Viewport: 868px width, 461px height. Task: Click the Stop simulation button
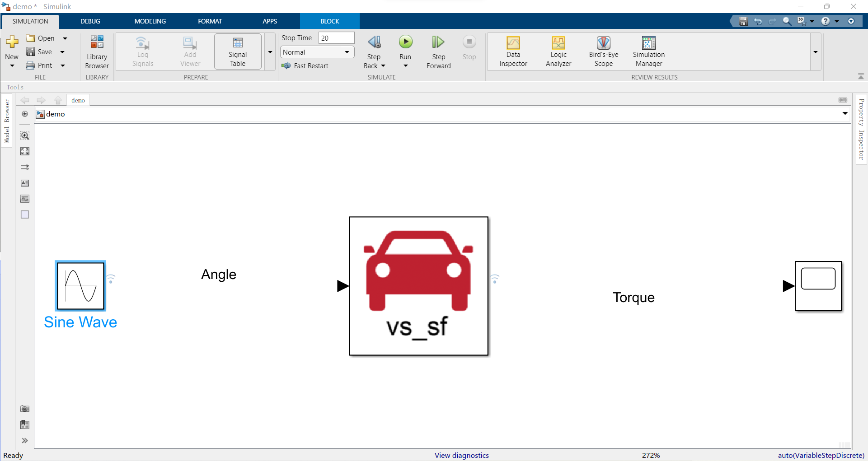pos(469,47)
